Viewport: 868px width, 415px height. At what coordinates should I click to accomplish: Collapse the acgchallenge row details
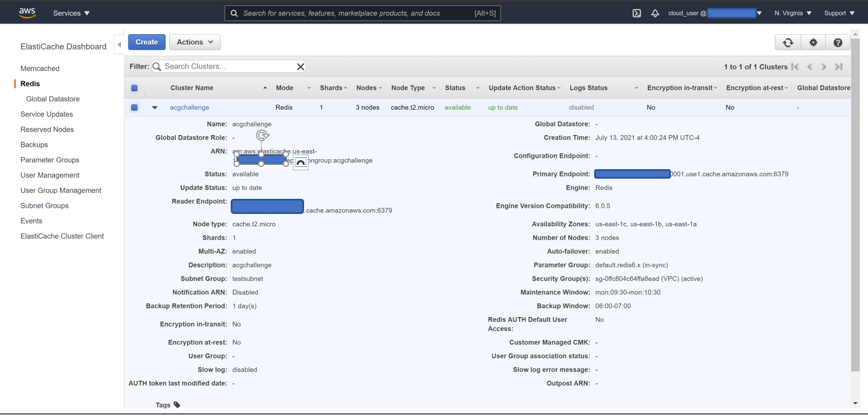tap(155, 108)
